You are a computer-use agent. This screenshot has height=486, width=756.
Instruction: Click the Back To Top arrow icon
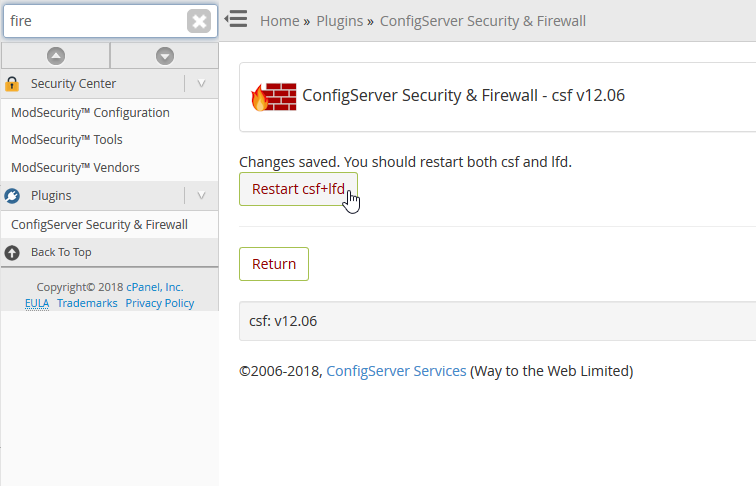click(13, 253)
